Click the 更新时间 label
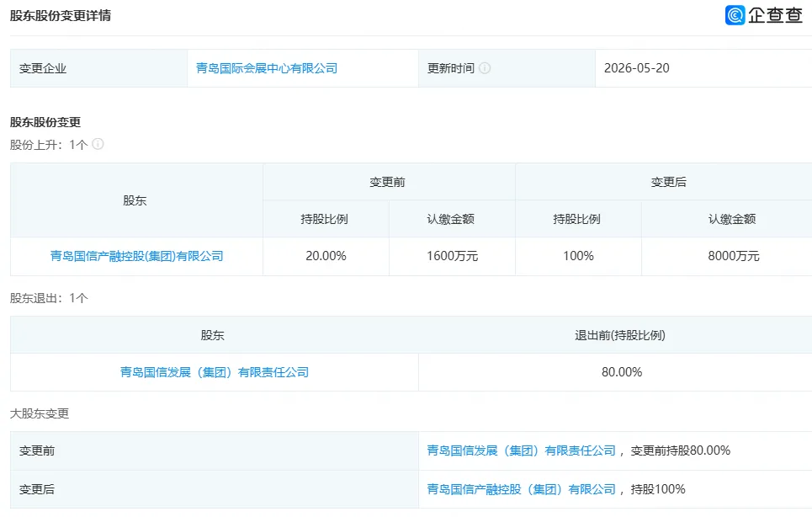Viewport: 812px width, 517px height. tap(450, 68)
